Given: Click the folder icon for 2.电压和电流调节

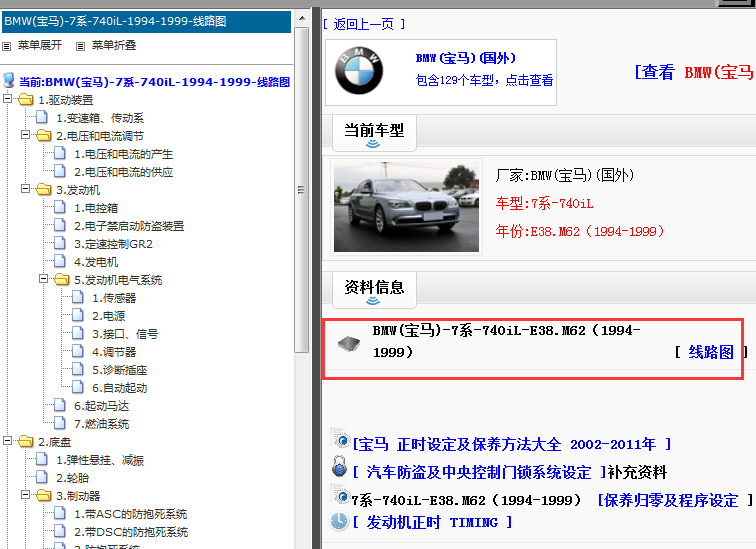Looking at the screenshot, I should pos(43,135).
